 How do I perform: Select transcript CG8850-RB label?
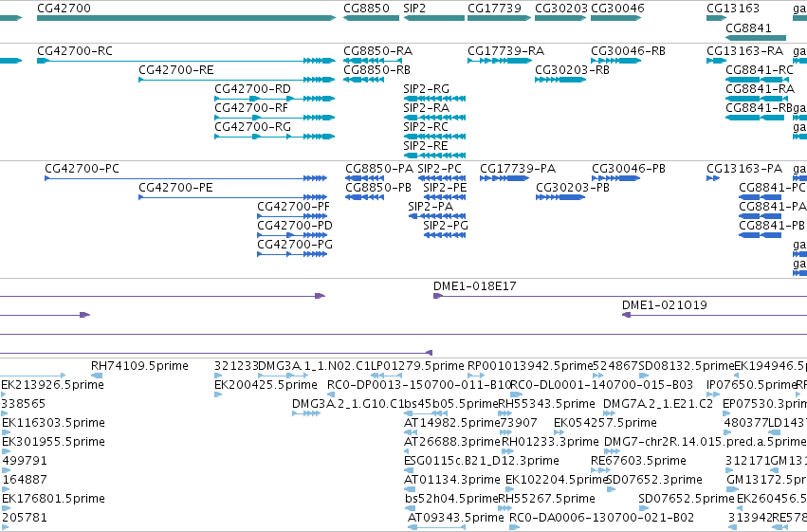pyautogui.click(x=376, y=70)
